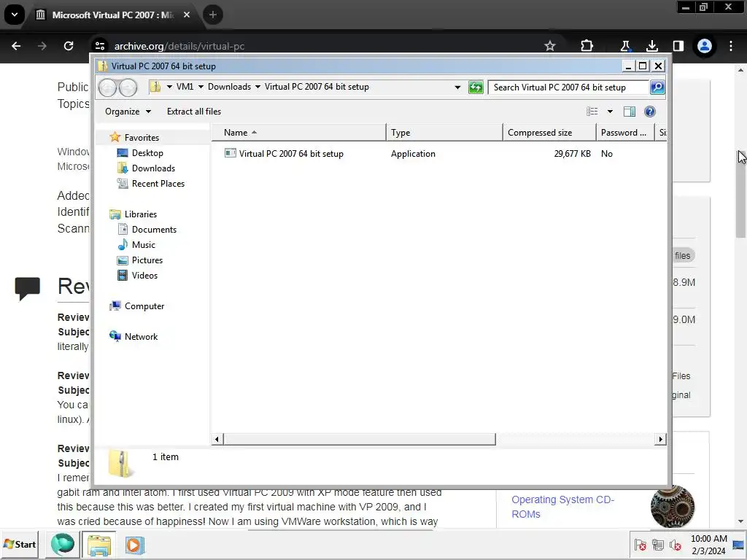Bookmark page with the star icon

pyautogui.click(x=550, y=46)
